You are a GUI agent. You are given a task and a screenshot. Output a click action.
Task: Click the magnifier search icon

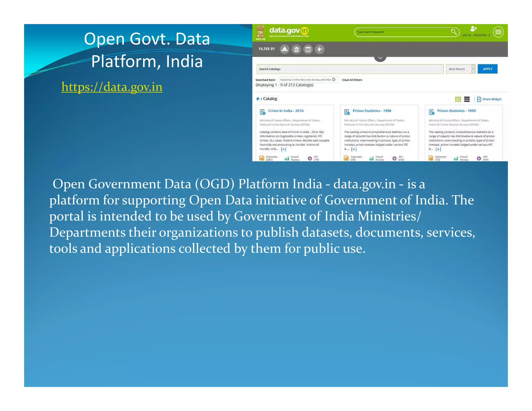[454, 32]
